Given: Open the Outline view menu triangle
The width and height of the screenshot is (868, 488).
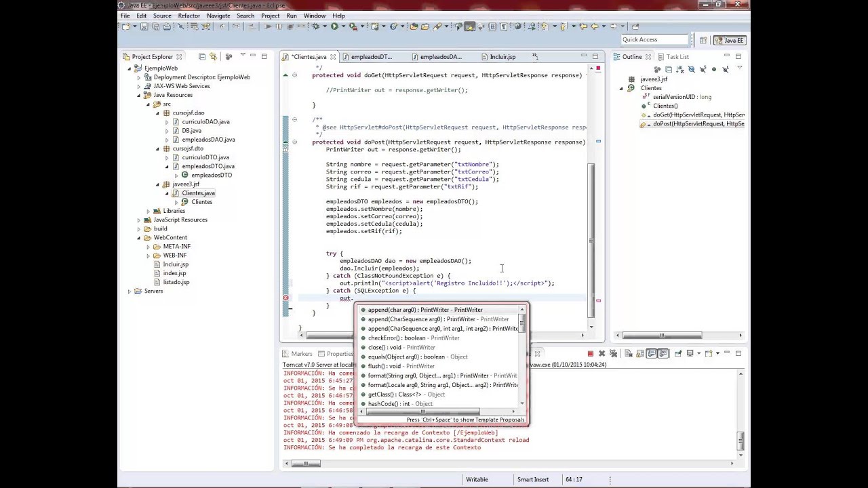Looking at the screenshot, I should (x=740, y=67).
